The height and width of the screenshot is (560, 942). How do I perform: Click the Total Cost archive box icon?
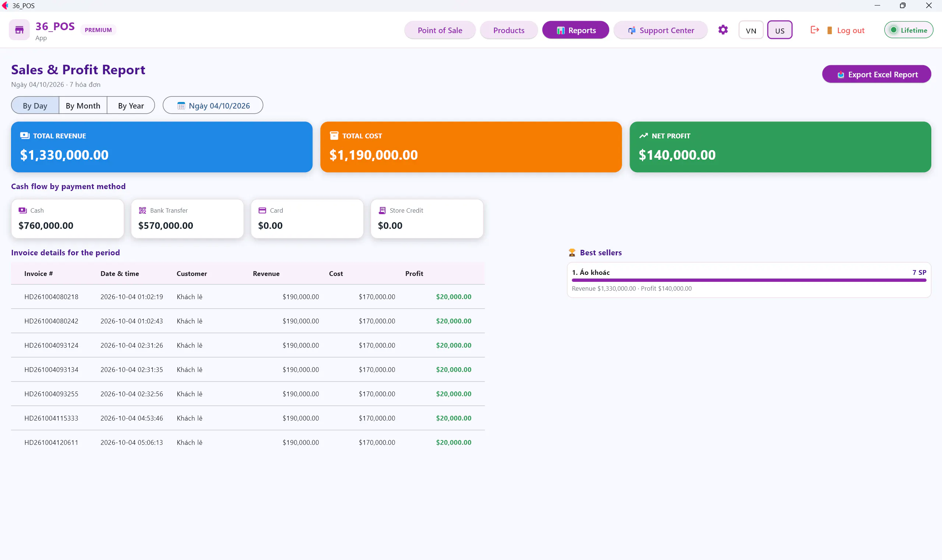pos(334,135)
